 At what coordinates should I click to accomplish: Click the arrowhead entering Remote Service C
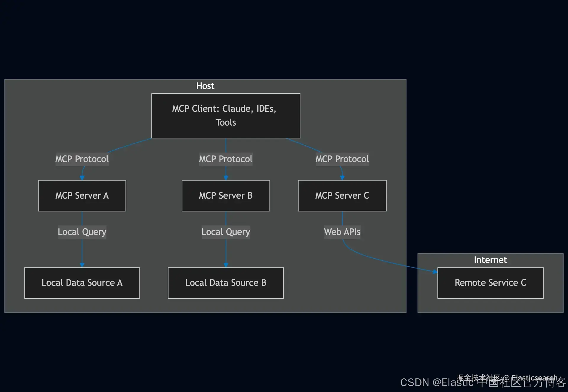click(435, 271)
